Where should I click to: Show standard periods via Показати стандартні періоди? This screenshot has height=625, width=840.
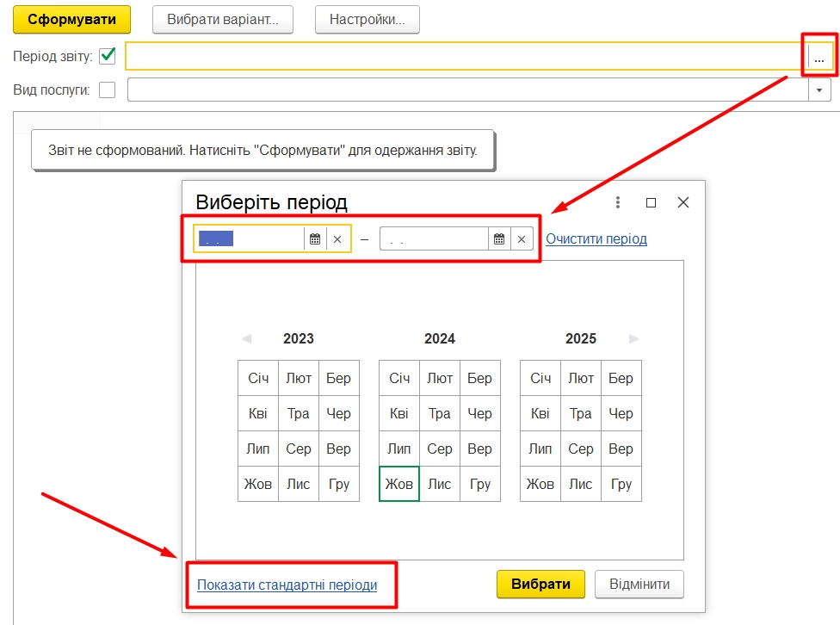point(287,585)
